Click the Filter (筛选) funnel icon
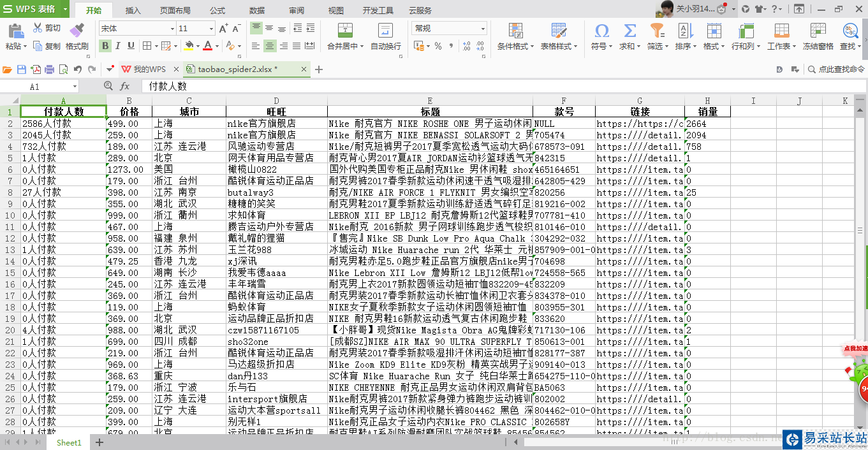868x450 pixels. coord(657,31)
